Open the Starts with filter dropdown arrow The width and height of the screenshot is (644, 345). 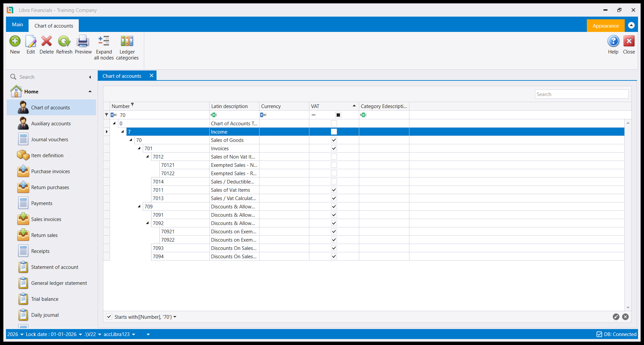click(x=175, y=317)
